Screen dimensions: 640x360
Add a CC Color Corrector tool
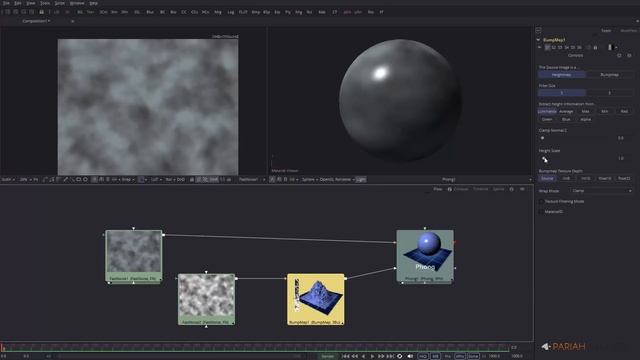184,12
